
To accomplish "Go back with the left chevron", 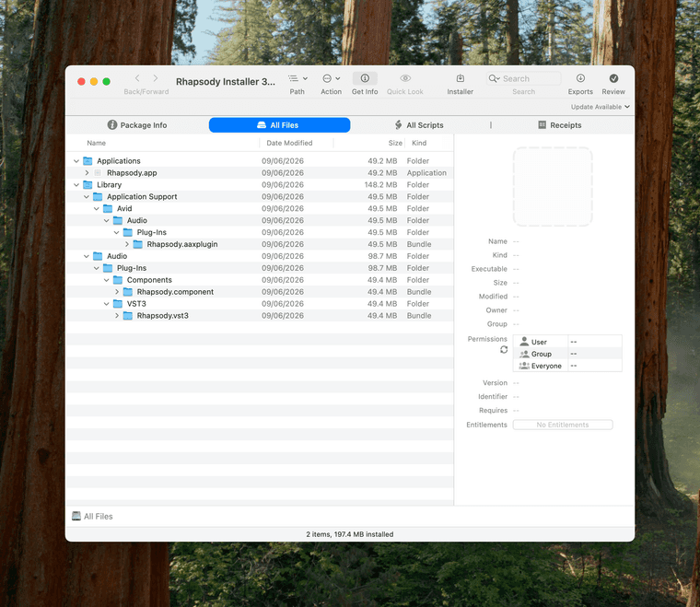I will pos(137,78).
